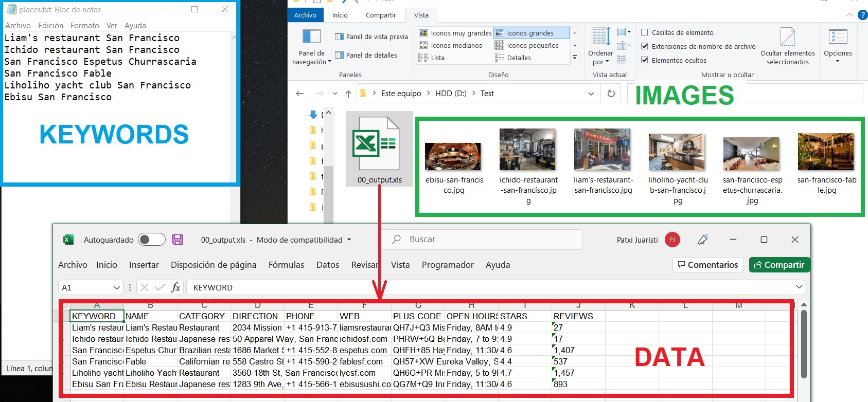Click the fx insert function icon

(175, 287)
